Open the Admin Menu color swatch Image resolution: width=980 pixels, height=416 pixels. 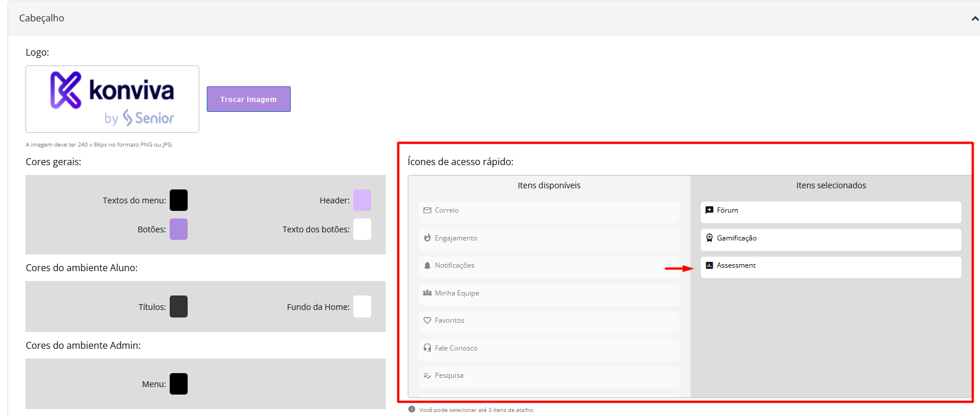[178, 384]
